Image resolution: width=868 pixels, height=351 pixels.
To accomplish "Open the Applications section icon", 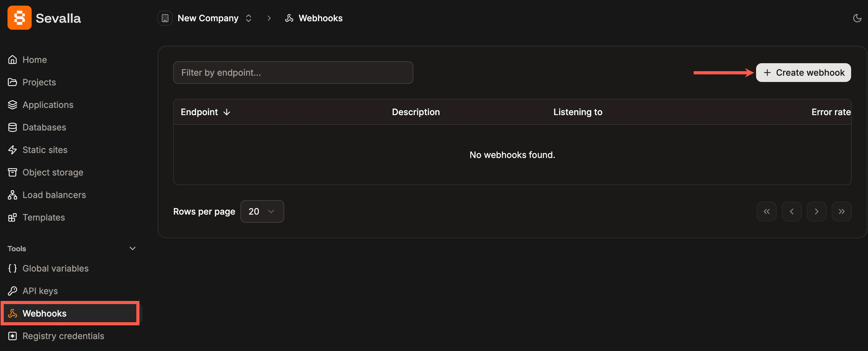I will pos(13,104).
